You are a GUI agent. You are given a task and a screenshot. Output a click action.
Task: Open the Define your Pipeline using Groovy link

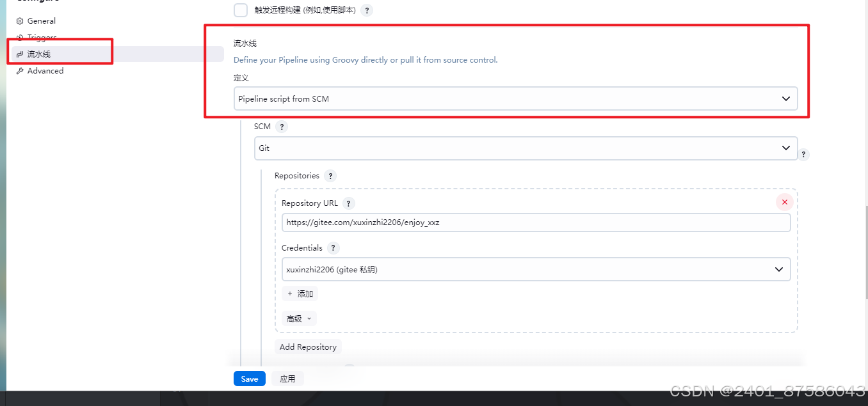366,59
